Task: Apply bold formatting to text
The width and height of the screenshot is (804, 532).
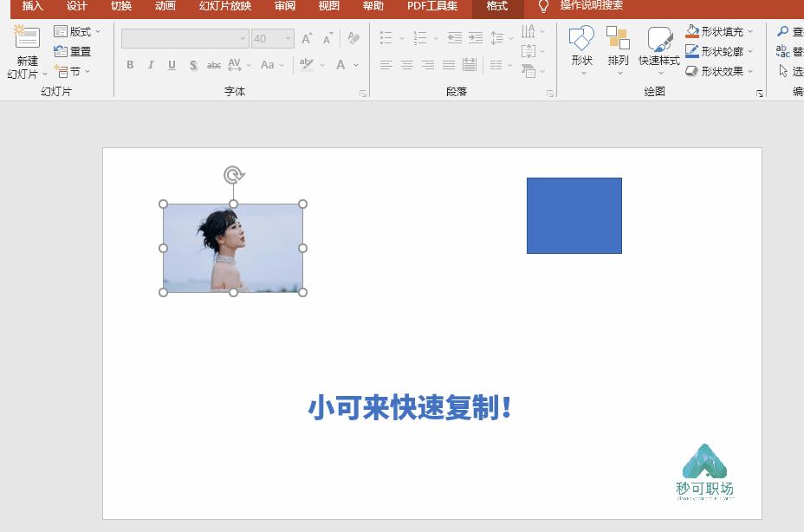Action: click(129, 65)
